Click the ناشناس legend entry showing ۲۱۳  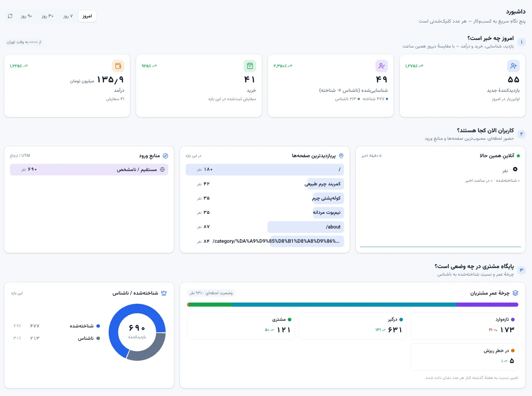point(57,338)
